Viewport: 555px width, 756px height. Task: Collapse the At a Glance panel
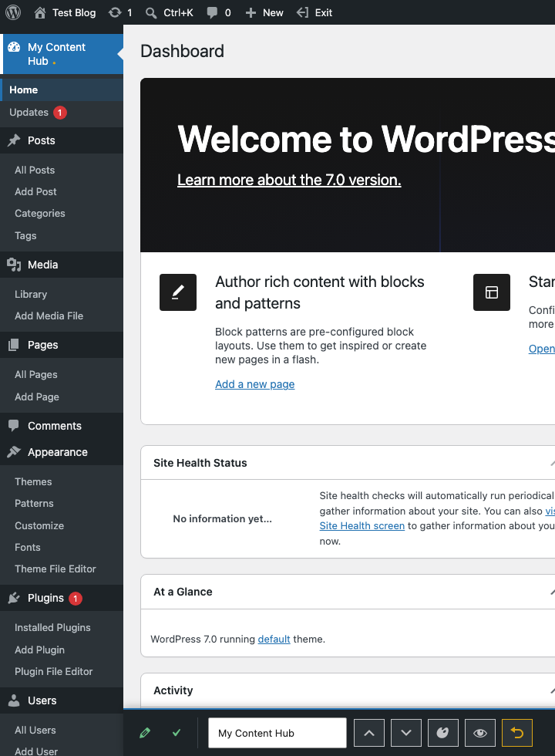click(552, 592)
